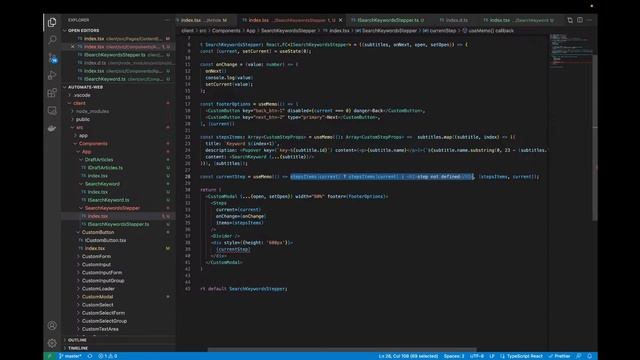The image size is (640, 360).
Task: Click currentStep breadcrumb segment
Action: 440,31
